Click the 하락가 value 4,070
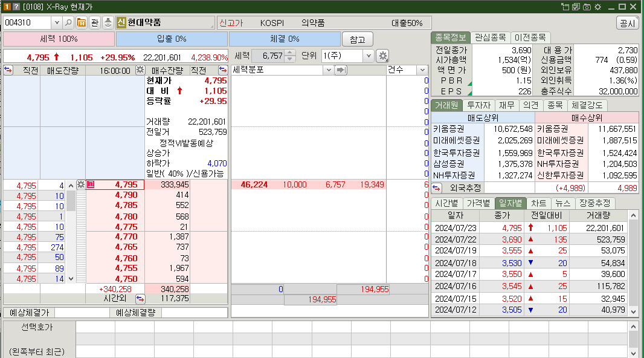 217,163
